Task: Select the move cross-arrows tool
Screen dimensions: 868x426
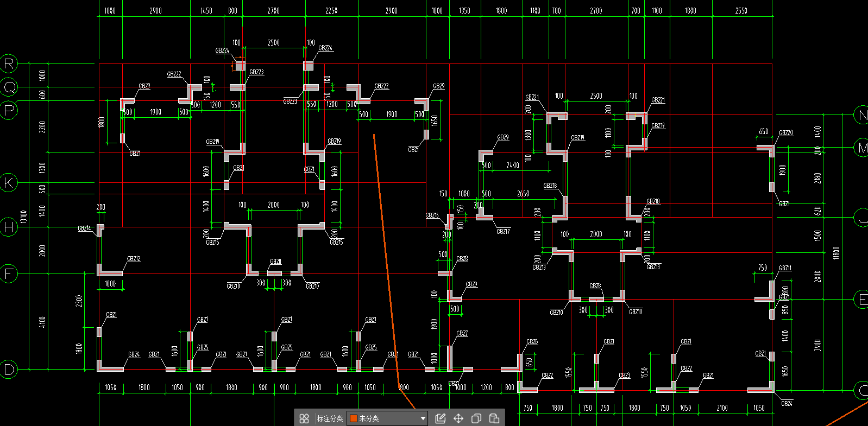Action: 458,418
